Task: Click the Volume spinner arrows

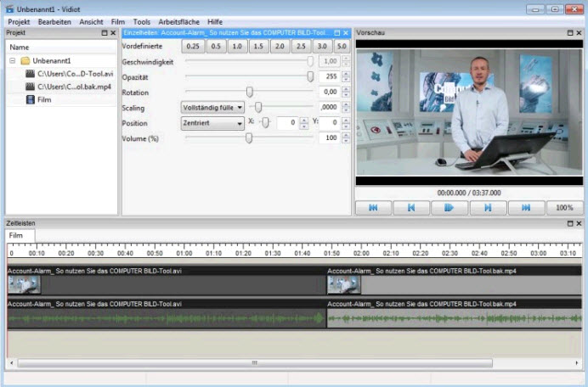Action: click(346, 137)
